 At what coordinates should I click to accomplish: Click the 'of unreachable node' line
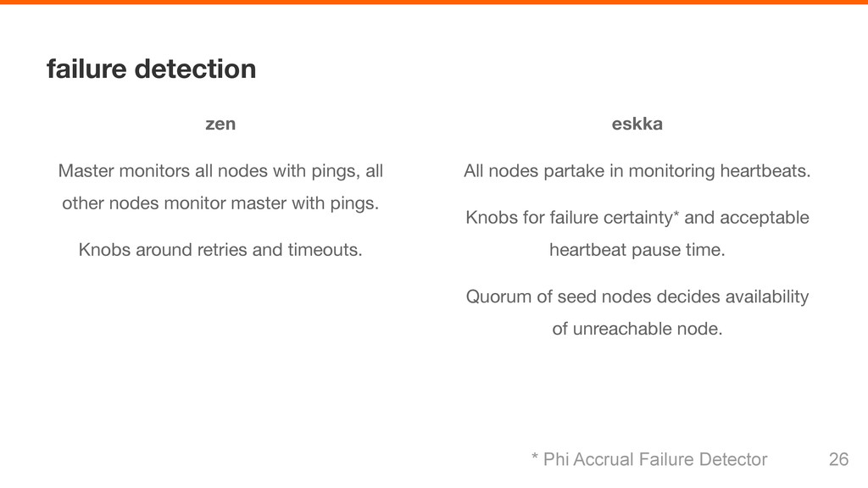[x=637, y=329]
